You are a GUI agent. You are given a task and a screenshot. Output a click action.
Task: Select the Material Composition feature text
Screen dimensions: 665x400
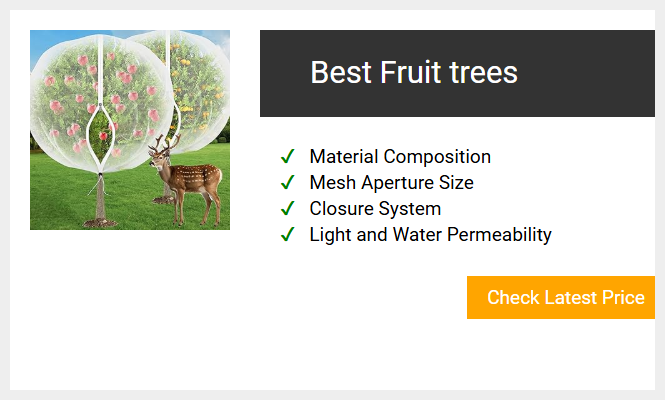tap(400, 157)
